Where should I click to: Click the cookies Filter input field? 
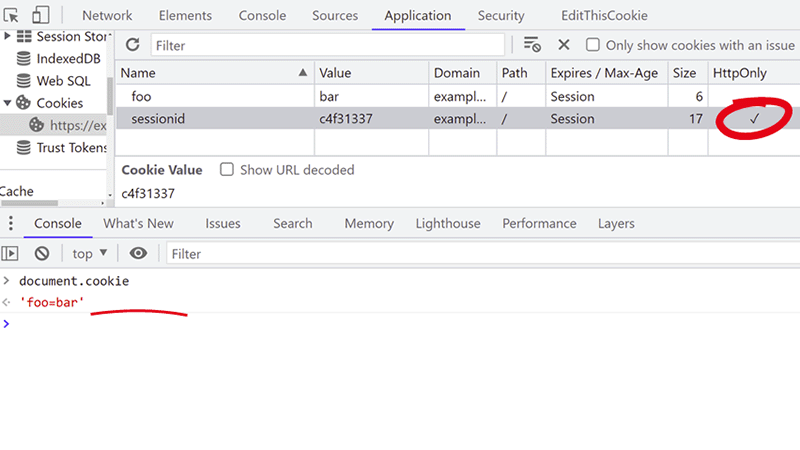tap(328, 45)
